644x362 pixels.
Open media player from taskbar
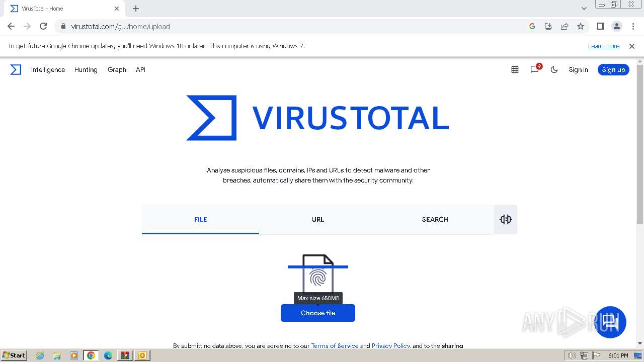tap(74, 355)
